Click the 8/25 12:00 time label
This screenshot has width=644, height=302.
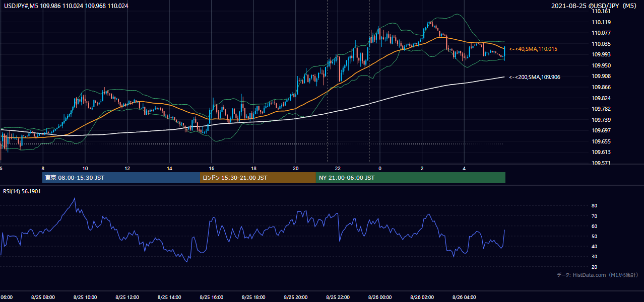tap(127, 297)
